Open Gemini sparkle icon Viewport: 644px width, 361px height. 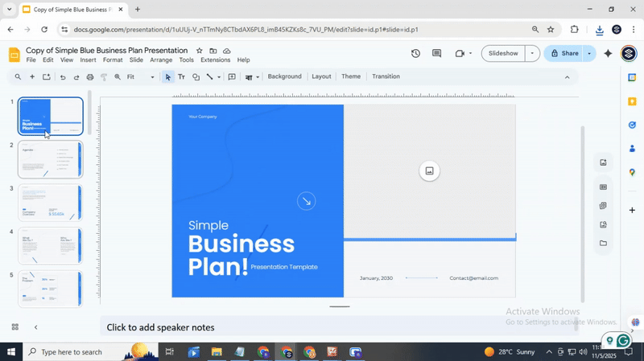tap(608, 54)
